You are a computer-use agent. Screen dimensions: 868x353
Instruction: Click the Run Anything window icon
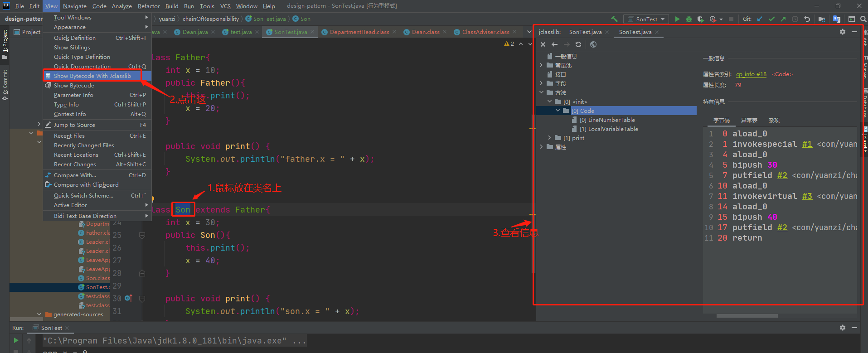click(x=852, y=19)
